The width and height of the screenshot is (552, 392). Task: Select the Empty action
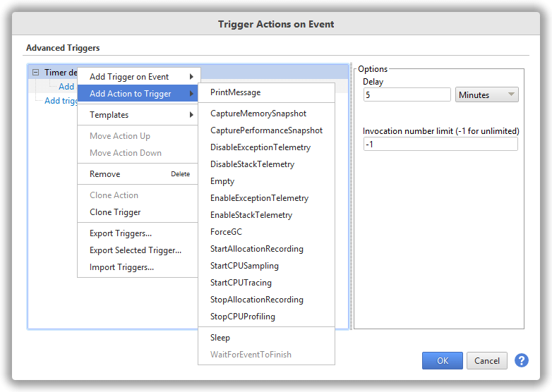click(x=267, y=181)
